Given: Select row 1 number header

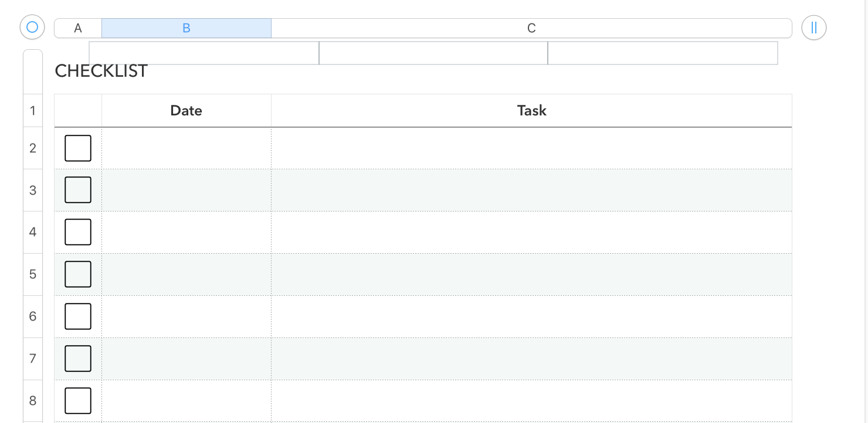Looking at the screenshot, I should tap(33, 111).
